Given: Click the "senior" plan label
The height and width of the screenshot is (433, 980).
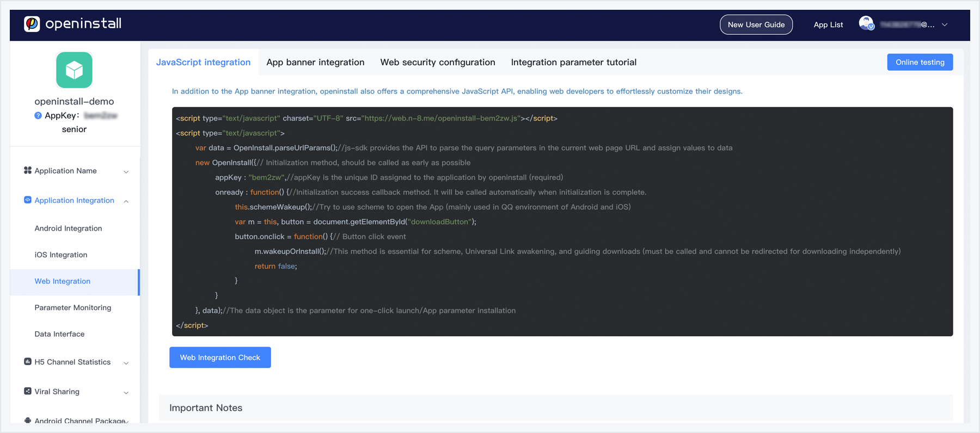Looking at the screenshot, I should (74, 129).
